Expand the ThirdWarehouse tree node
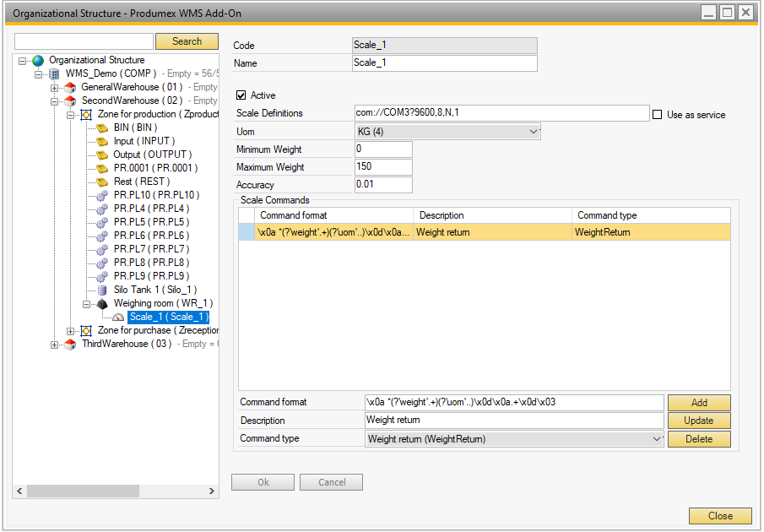 pyautogui.click(x=55, y=345)
